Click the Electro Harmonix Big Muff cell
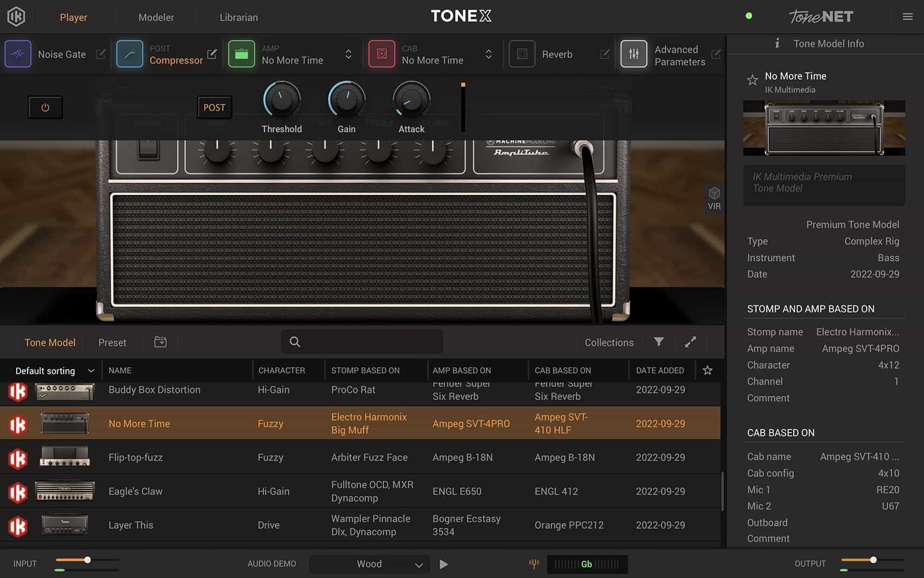The image size is (924, 578). [369, 423]
